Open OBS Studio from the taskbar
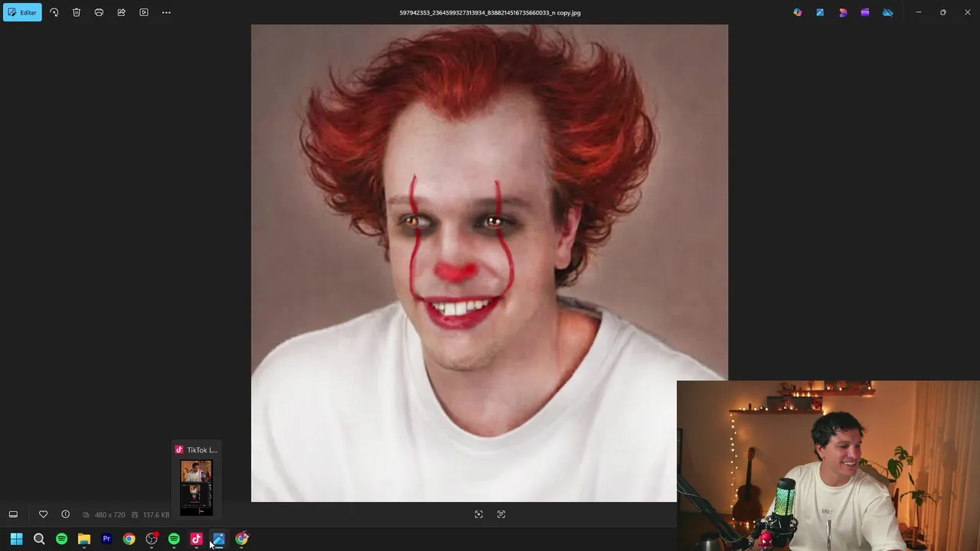The height and width of the screenshot is (551, 980). click(152, 539)
